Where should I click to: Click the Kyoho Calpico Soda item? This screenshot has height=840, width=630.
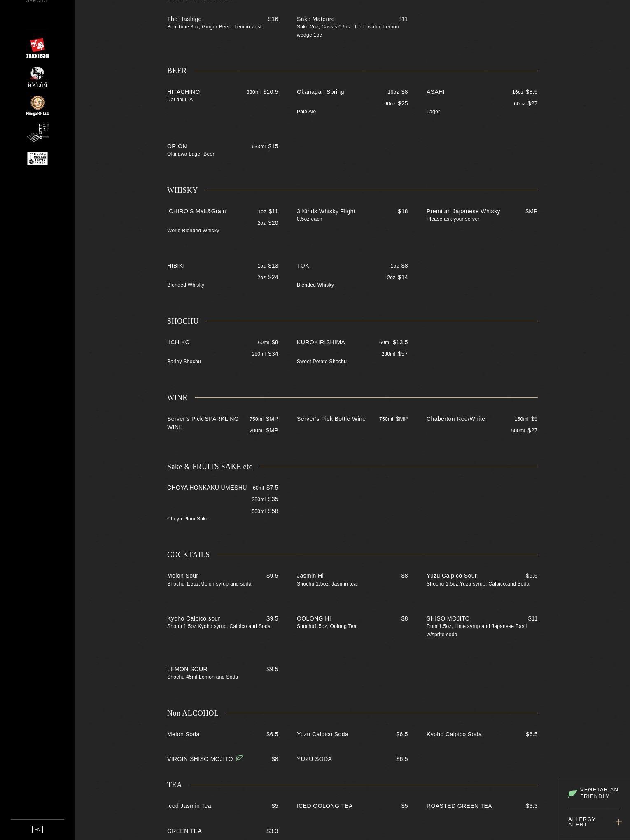point(454,734)
